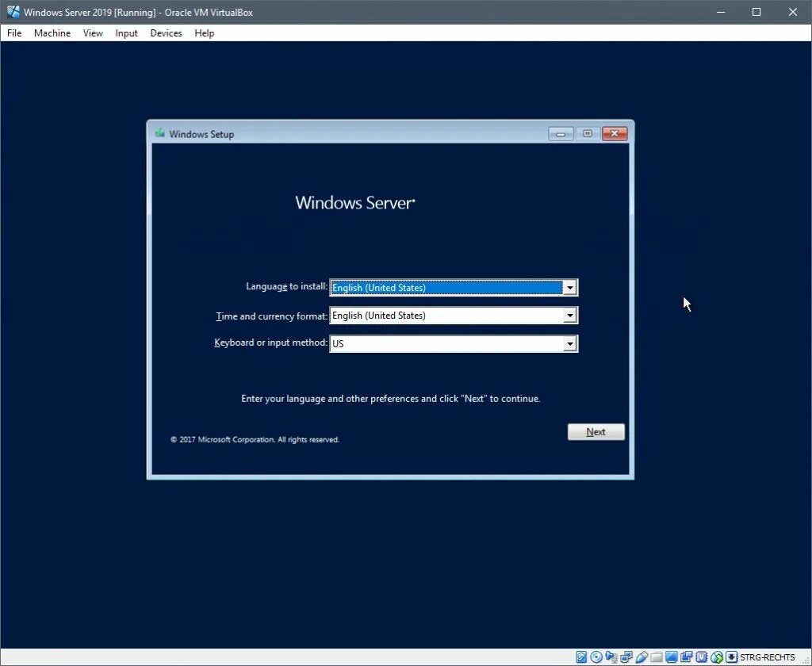This screenshot has height=666, width=812.
Task: Select the US keyboard input field
Action: [454, 343]
